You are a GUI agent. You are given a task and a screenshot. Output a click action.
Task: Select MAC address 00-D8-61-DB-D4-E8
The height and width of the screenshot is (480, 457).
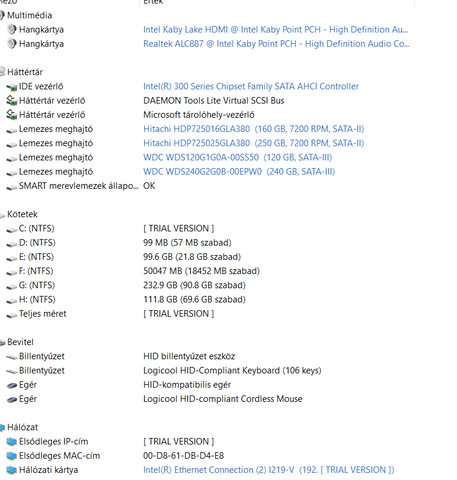(x=183, y=456)
